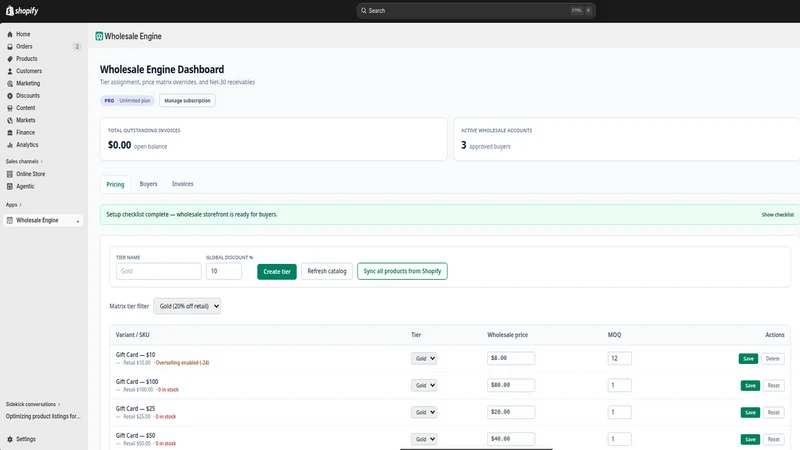Switch to the Buyers tab
Viewport: 800px width, 450px height.
pyautogui.click(x=148, y=184)
